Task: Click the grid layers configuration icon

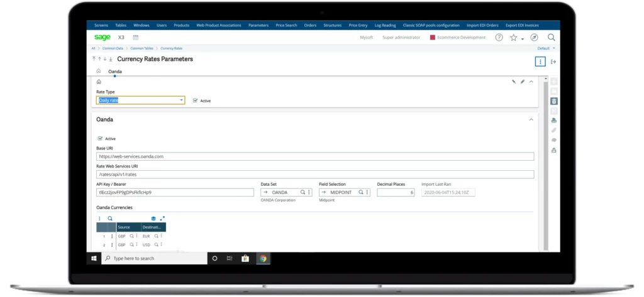Action: [153, 219]
